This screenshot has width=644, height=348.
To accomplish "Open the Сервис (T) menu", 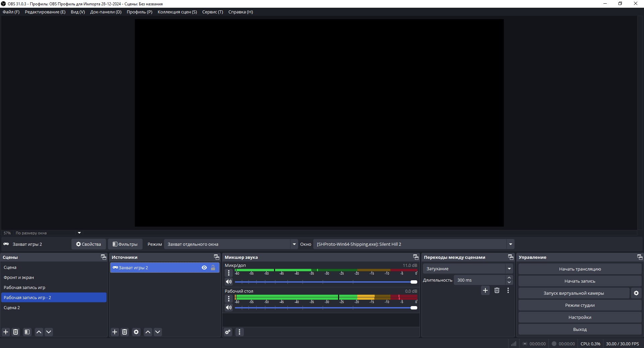I will [x=213, y=12].
